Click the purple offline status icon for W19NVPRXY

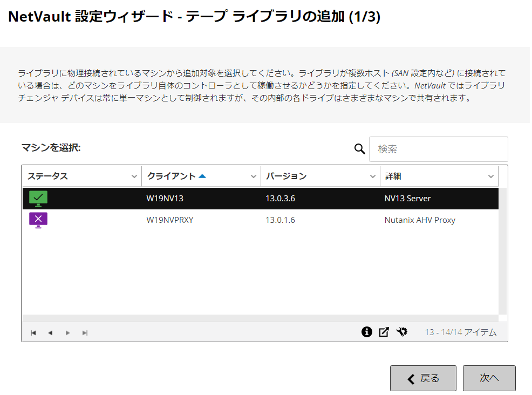pyautogui.click(x=38, y=220)
